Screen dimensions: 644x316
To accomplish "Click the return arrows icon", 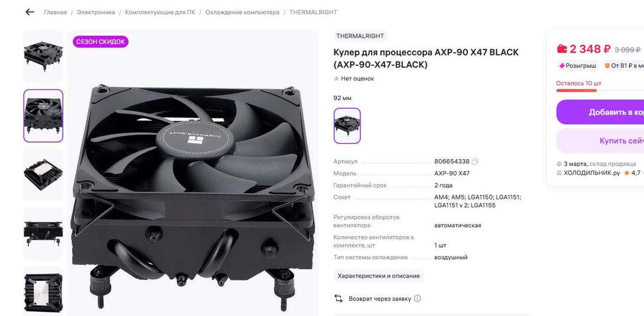I will point(339,298).
